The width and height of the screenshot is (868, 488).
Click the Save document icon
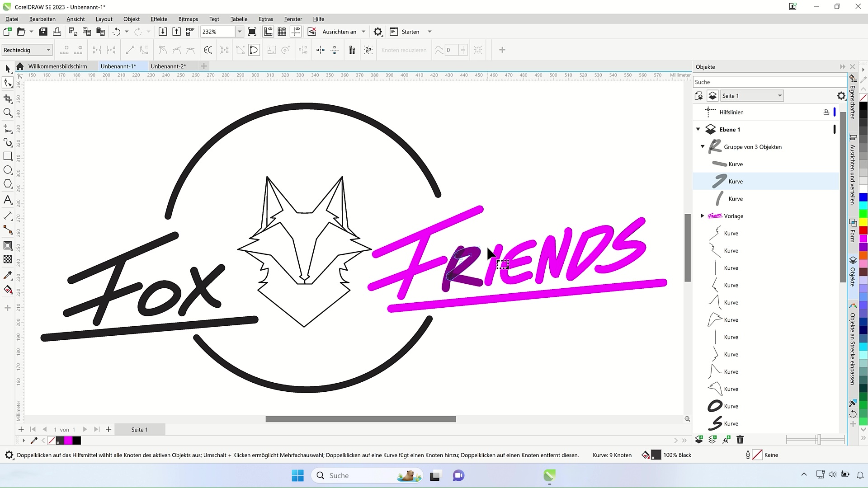(43, 32)
